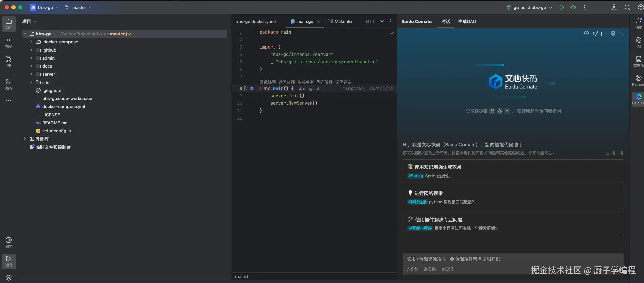Run the go build bbs-go configuration
Image resolution: width=644 pixels, height=283 pixels.
pyautogui.click(x=562, y=7)
